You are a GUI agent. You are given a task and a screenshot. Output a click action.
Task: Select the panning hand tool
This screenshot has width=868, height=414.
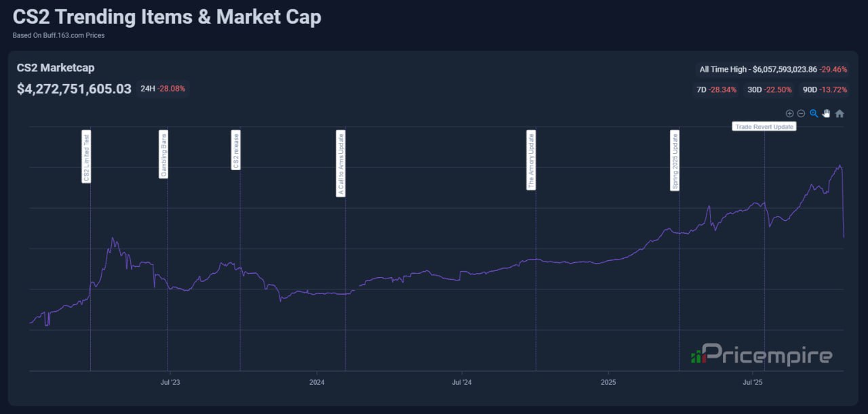pos(826,114)
